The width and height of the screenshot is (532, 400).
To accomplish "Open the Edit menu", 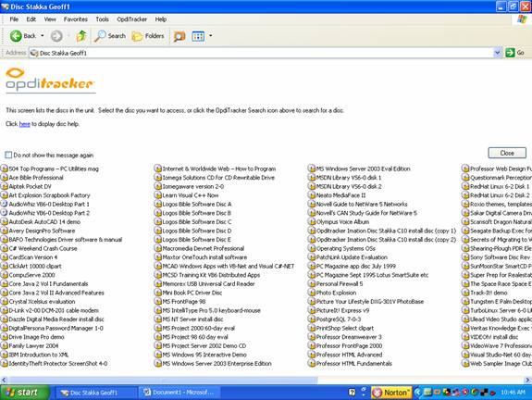I will click(x=31, y=19).
